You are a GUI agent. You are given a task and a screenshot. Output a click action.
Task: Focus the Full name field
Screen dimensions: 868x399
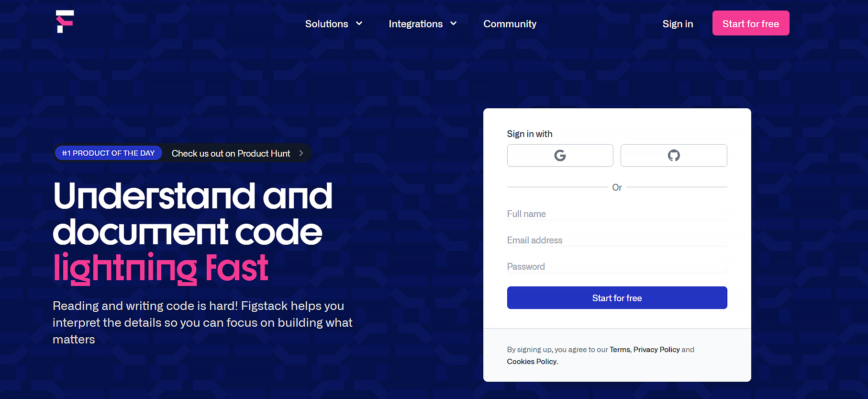(617, 214)
